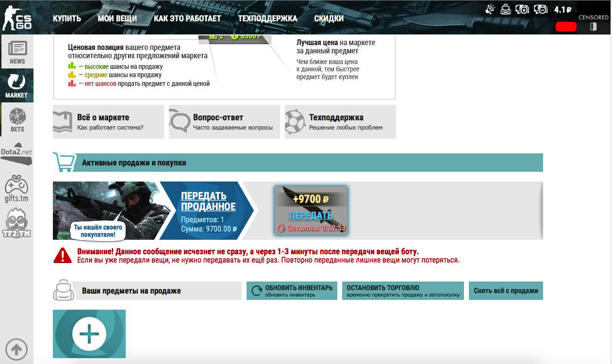This screenshot has width=612, height=364.
Task: Click the 'ПЕРЕДАТЬ' link on knife item
Action: pos(311,215)
